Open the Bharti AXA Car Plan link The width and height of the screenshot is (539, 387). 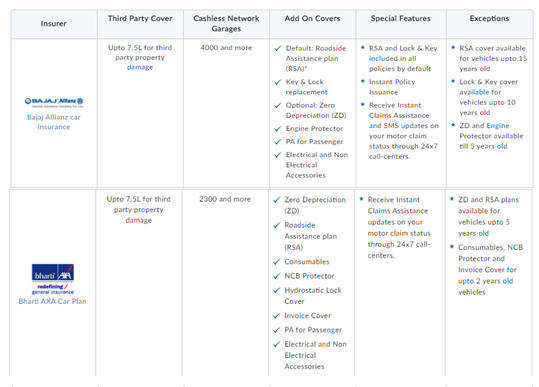(52, 301)
